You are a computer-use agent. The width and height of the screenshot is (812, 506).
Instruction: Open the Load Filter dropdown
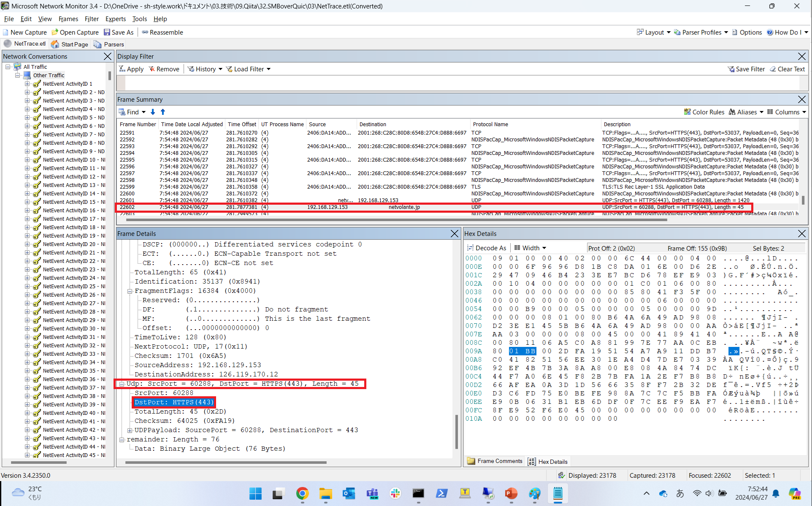248,69
